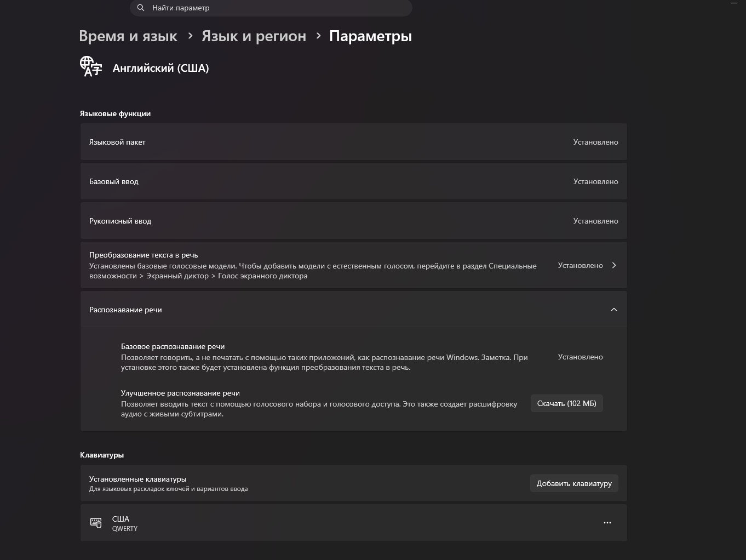The width and height of the screenshot is (746, 560).
Task: Go back to 'Время и язык' breadcrumb
Action: click(x=128, y=36)
